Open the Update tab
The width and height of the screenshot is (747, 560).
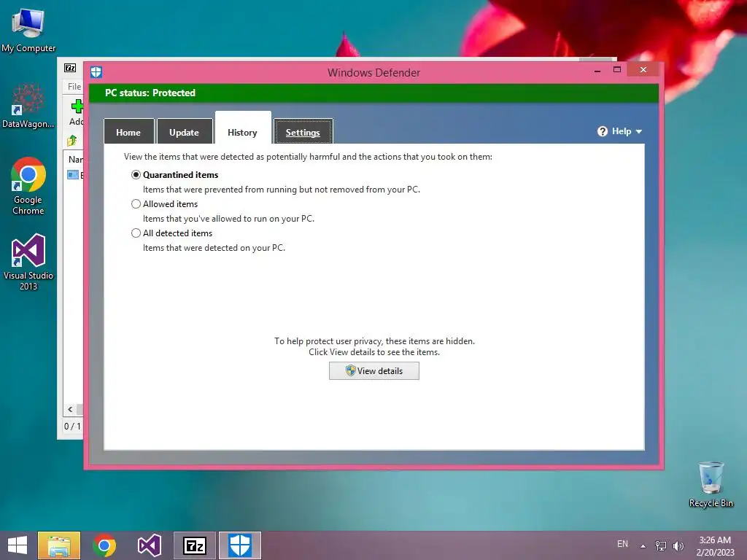(x=185, y=132)
